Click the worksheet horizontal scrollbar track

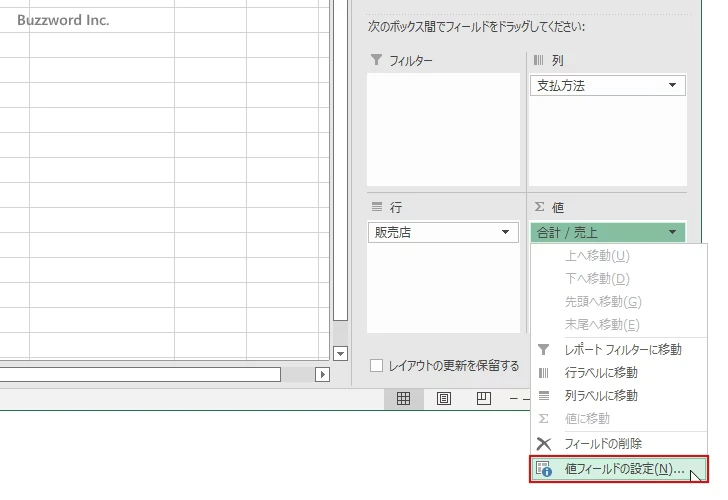click(297, 374)
